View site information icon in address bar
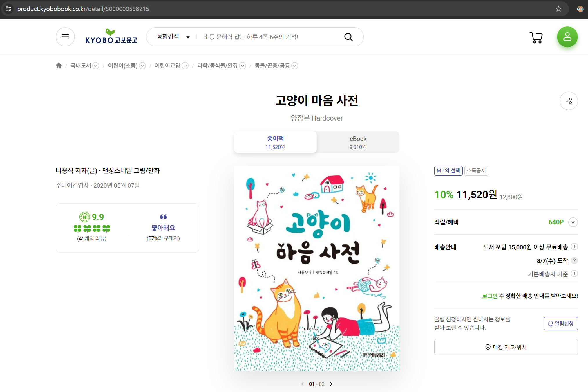The image size is (588, 392). pyautogui.click(x=9, y=9)
